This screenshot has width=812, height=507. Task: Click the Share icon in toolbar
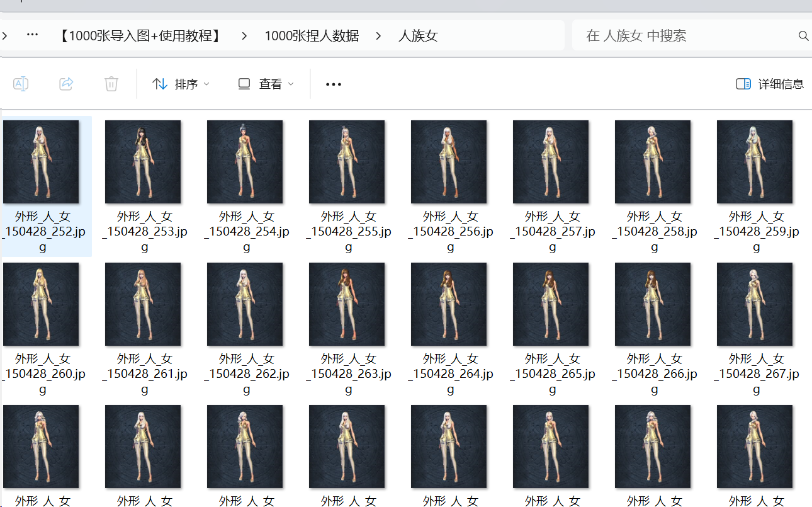point(66,84)
